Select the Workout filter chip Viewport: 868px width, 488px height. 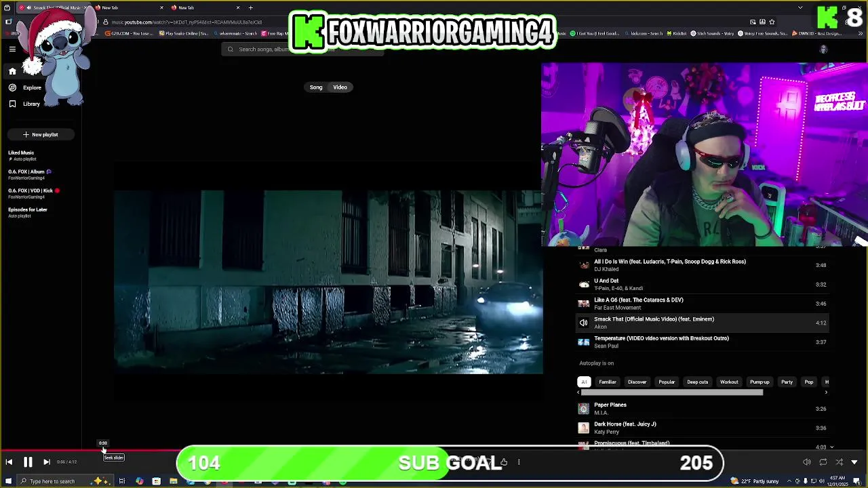pos(729,382)
